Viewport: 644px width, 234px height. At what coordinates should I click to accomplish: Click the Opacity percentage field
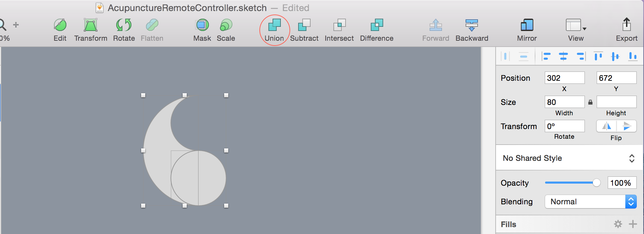(x=622, y=183)
